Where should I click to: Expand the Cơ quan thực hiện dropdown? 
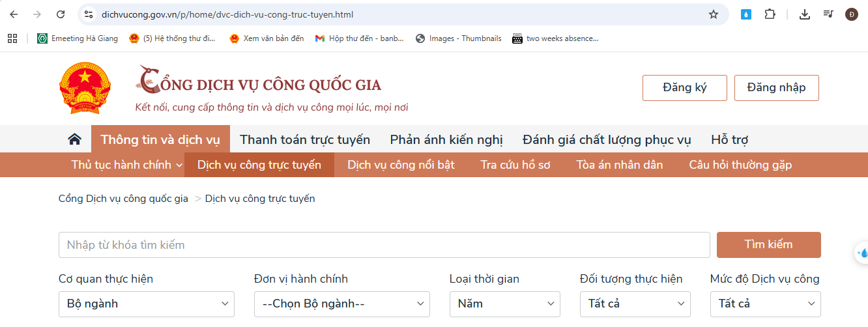(146, 304)
